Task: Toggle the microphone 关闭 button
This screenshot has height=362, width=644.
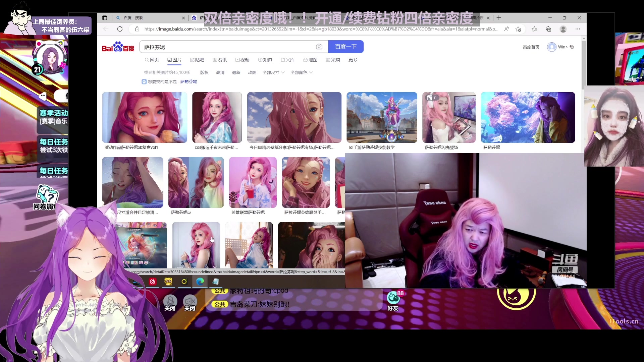Action: click(x=170, y=303)
